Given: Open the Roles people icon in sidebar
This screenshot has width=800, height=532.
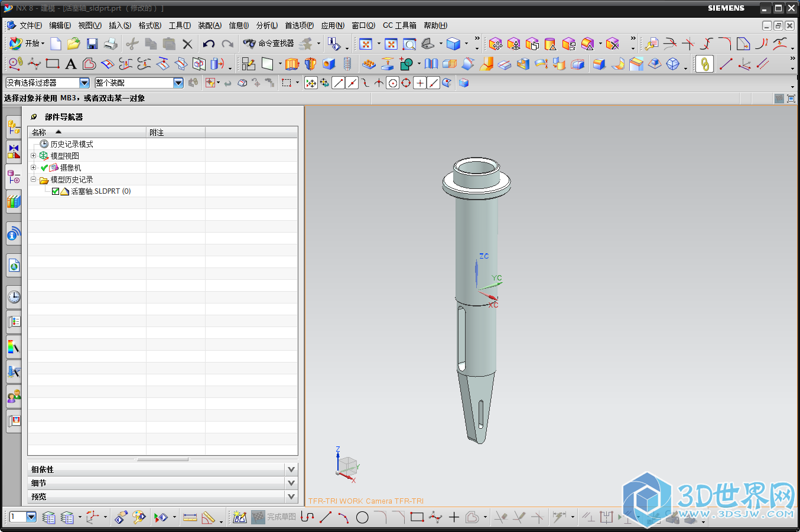Looking at the screenshot, I should [14, 396].
